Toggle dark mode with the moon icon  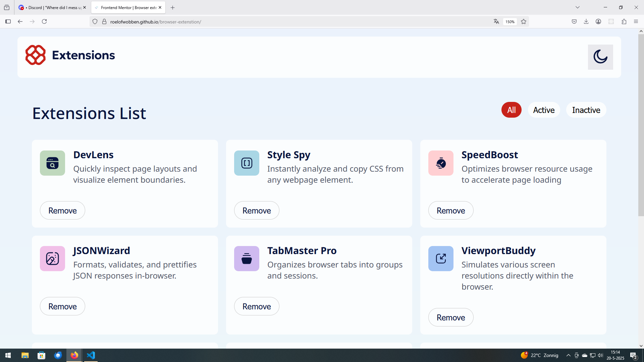[600, 57]
